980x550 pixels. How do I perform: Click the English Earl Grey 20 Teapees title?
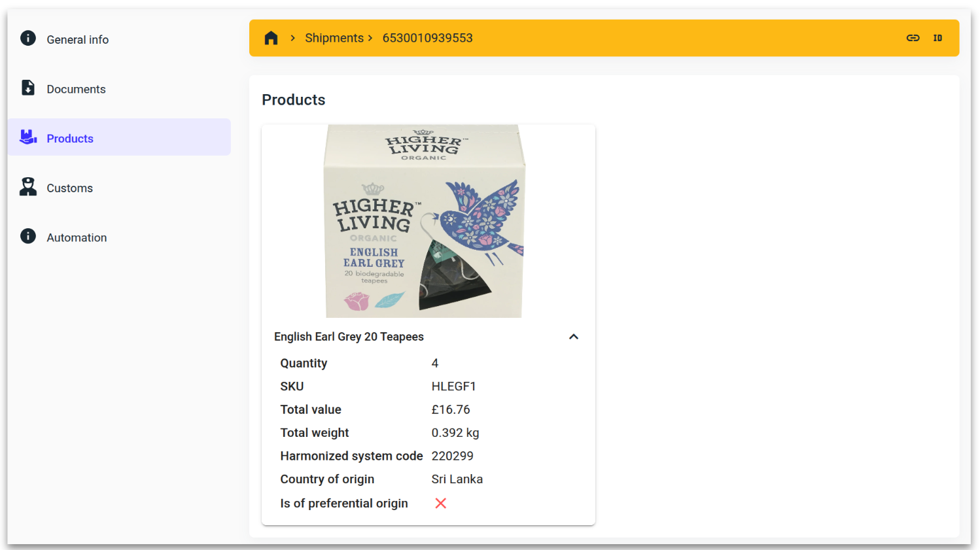(349, 337)
